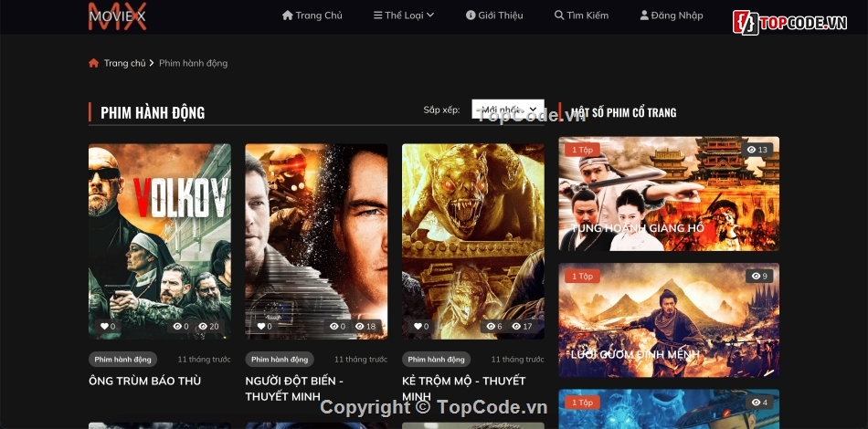This screenshot has height=429, width=868.
Task: Follow the Trang chủ breadcrumb link
Action: point(124,63)
